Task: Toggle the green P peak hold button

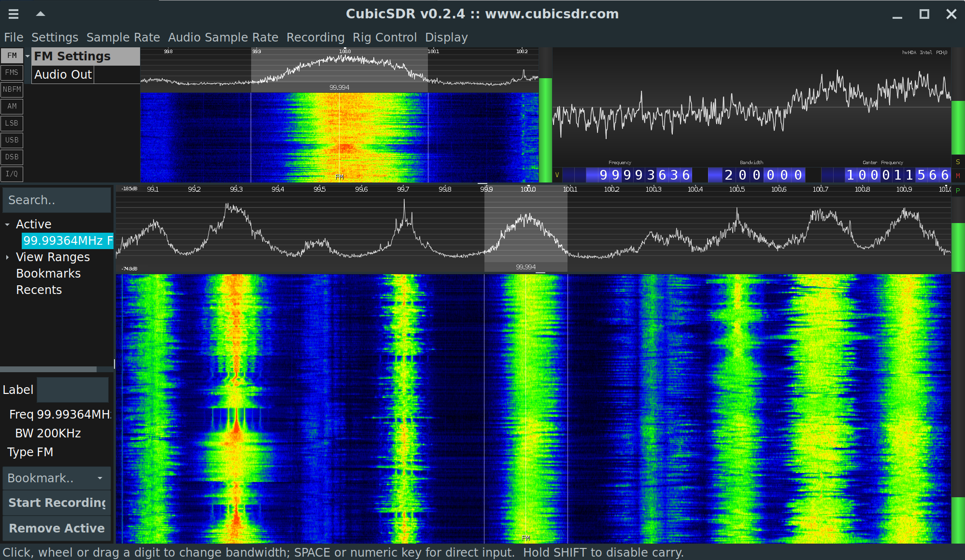Action: (x=958, y=190)
